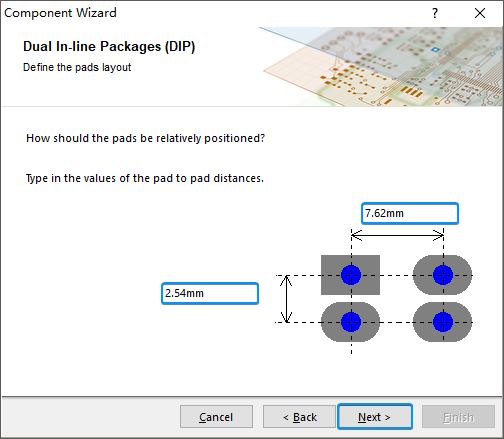Select the bottom-right rounded pad
Screen dimensions: 504x439
(x=442, y=322)
